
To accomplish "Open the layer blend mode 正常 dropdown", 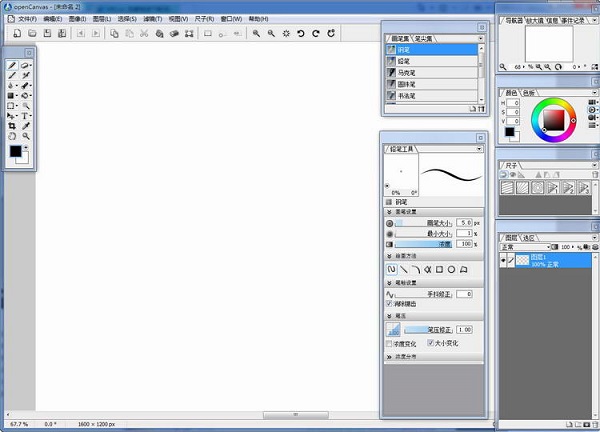I will pyautogui.click(x=525, y=247).
